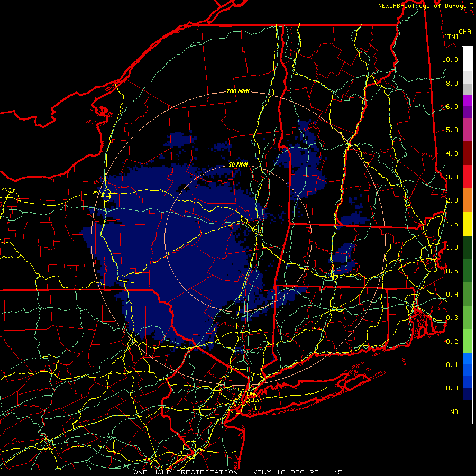Image resolution: width=476 pixels, height=476 pixels.
Task: Click the 8.0 legend value
Action: (452, 83)
